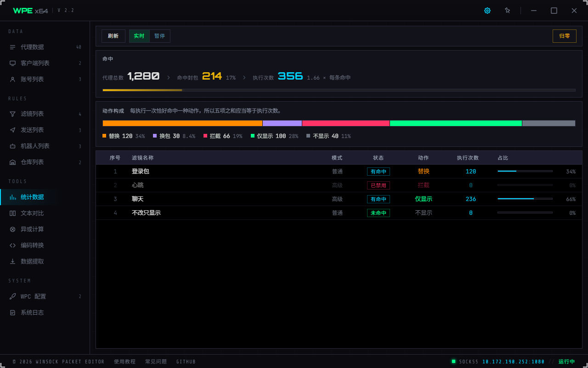Screen dimensions: 588x368
Task: Click the 状态 column header
Action: click(378, 158)
